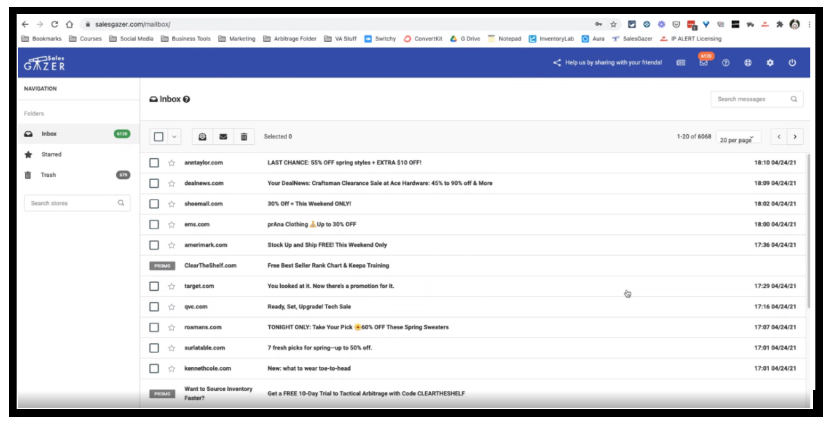Open Ready, Set, Upgrade! Tech Sale email
The image size is (830, 428).
click(x=309, y=307)
